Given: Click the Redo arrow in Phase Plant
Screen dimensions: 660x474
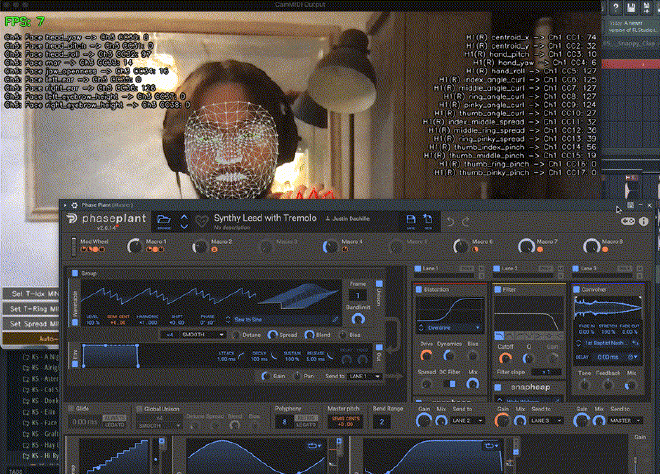Looking at the screenshot, I should pos(466,221).
